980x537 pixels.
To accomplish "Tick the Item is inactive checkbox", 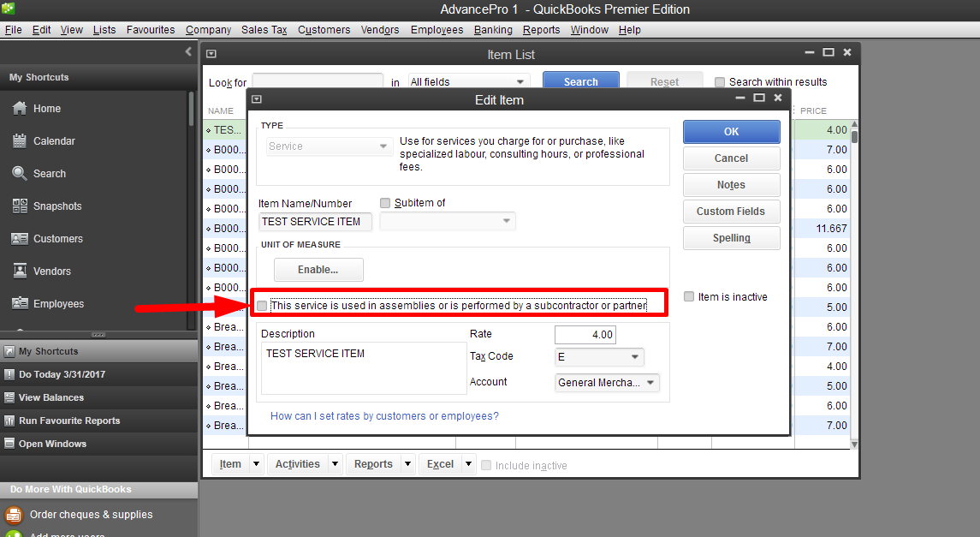I will coord(689,297).
